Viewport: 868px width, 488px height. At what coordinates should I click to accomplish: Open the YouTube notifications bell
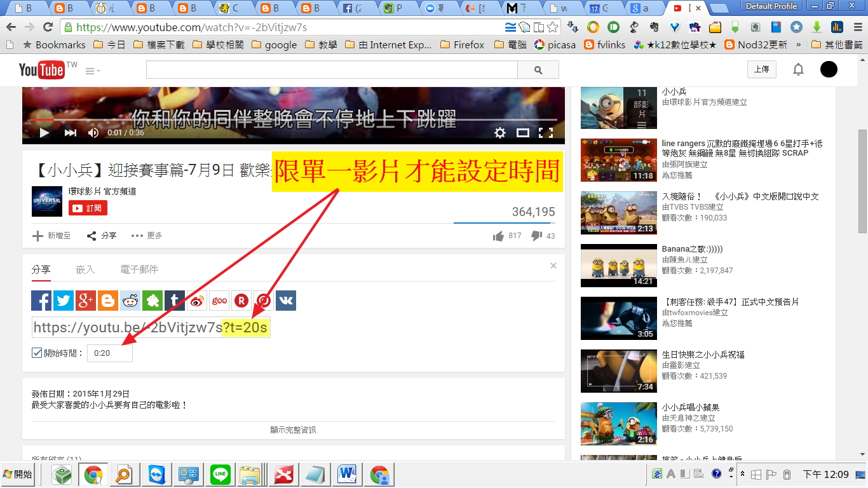[x=799, y=70]
